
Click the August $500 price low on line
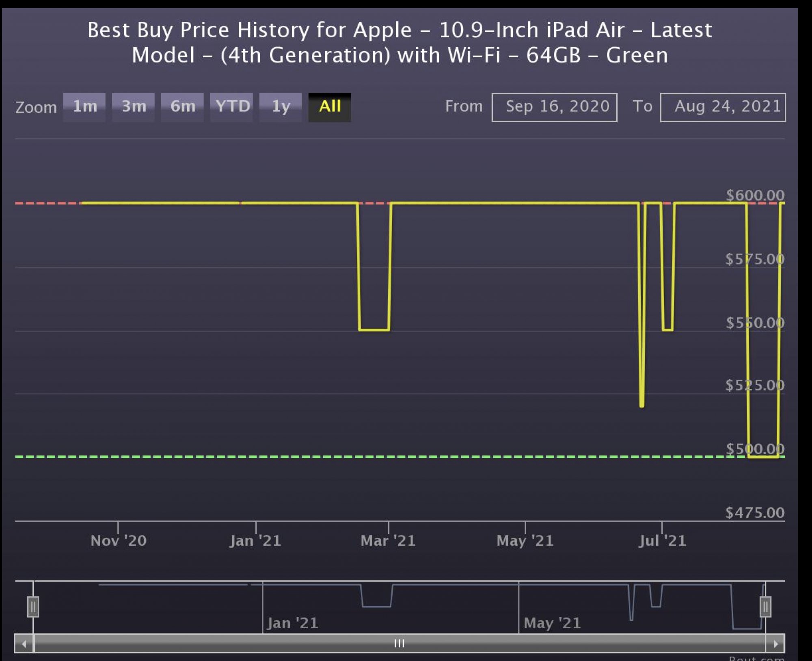(x=763, y=457)
